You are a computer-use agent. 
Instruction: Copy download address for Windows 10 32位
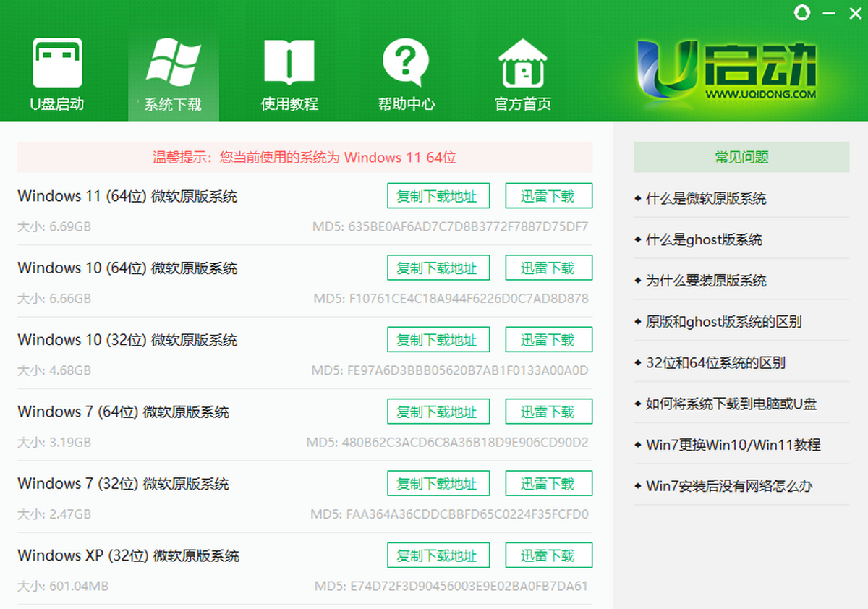(x=438, y=339)
